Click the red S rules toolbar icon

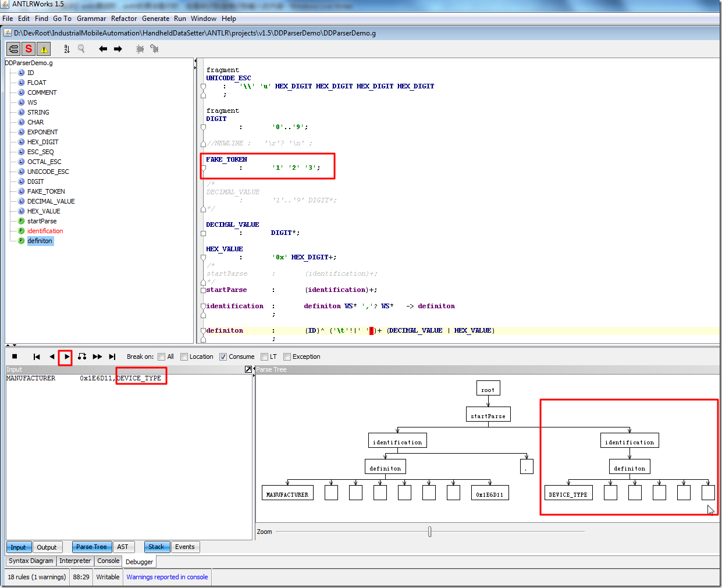click(x=29, y=49)
